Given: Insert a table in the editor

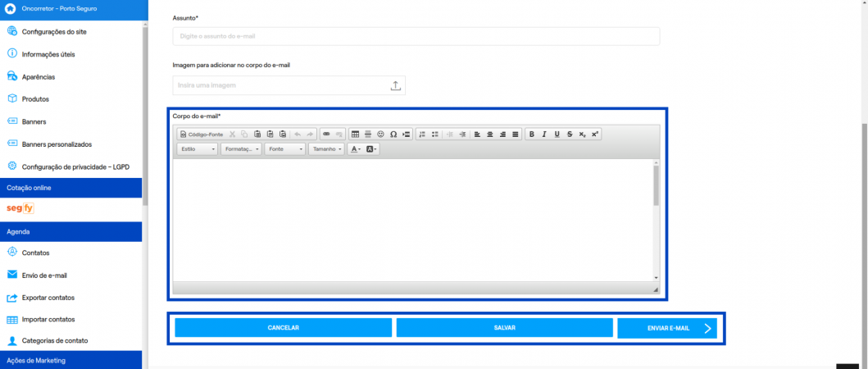Looking at the screenshot, I should pyautogui.click(x=355, y=134).
